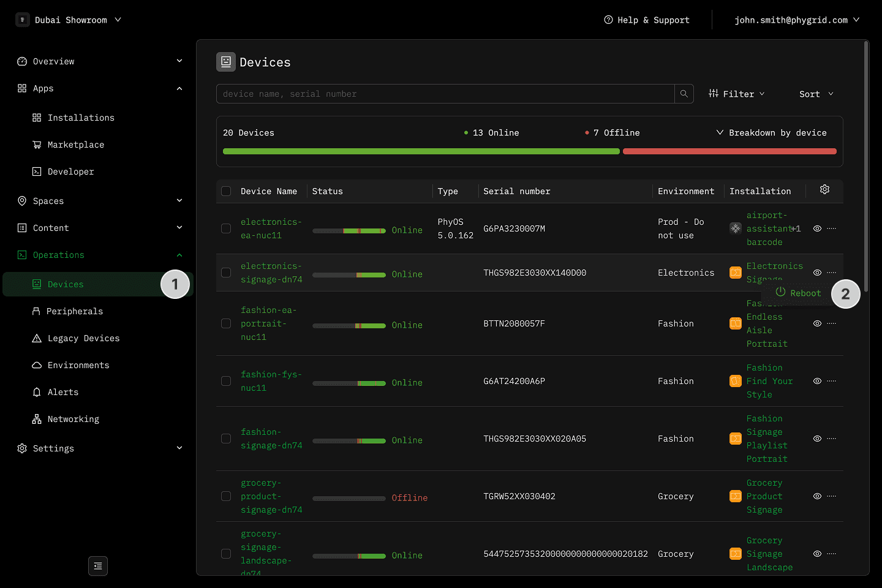
Task: Click the Fashion Endless Aisle installation icon
Action: pos(736,323)
